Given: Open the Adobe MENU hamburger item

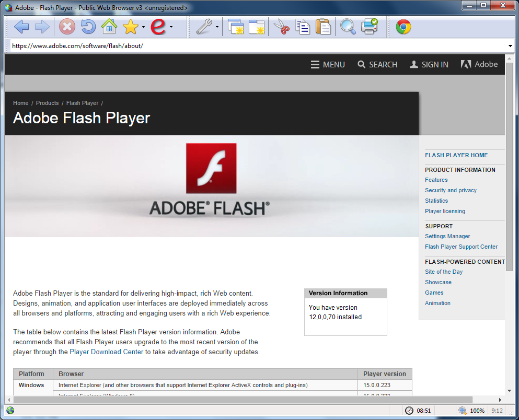Looking at the screenshot, I should point(328,64).
